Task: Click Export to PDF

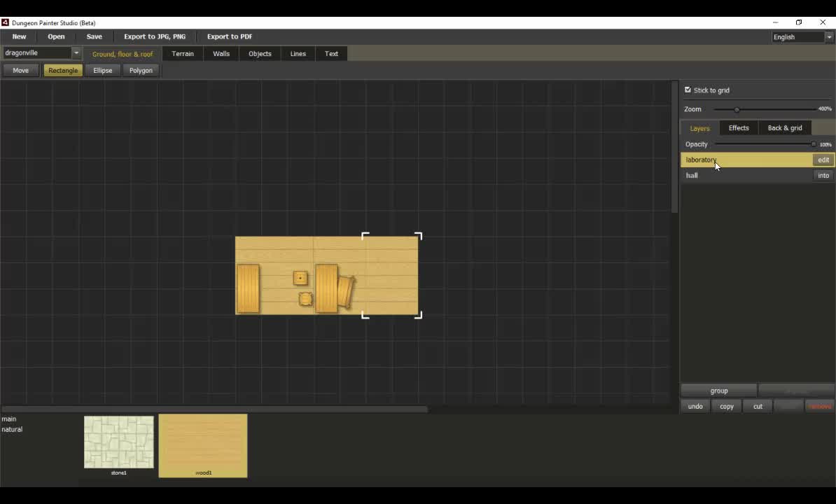Action: (x=230, y=36)
